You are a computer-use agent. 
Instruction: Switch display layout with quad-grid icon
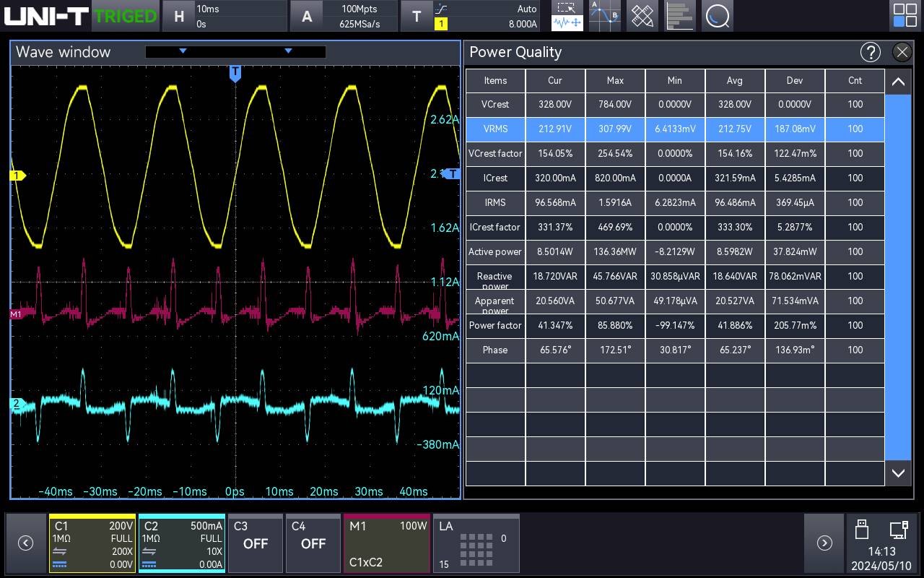pyautogui.click(x=905, y=15)
